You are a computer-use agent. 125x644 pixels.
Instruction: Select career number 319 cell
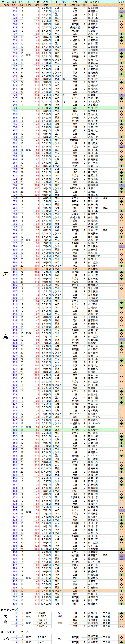[14, 8]
